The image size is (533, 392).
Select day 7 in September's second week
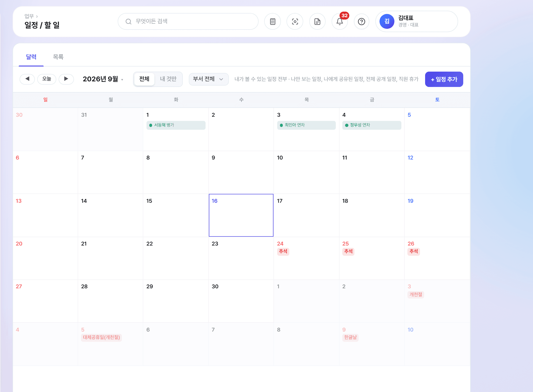point(110,172)
